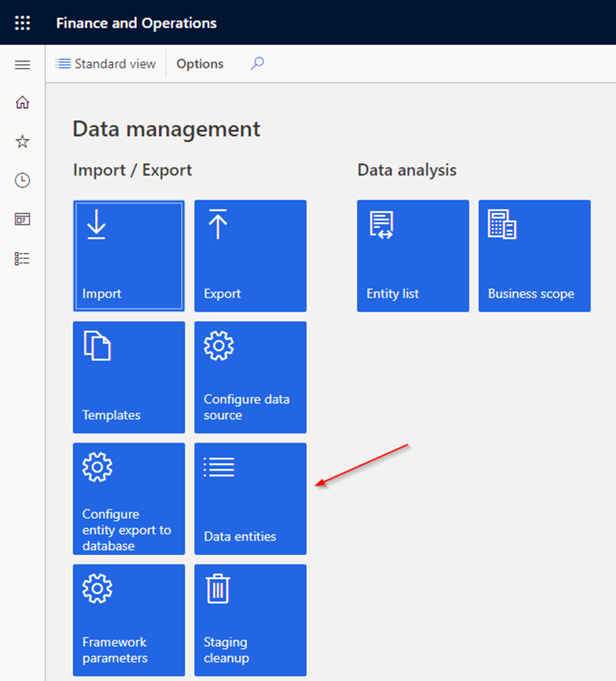Open Workspaces icon in the sidebar
The height and width of the screenshot is (681, 616).
[x=23, y=219]
